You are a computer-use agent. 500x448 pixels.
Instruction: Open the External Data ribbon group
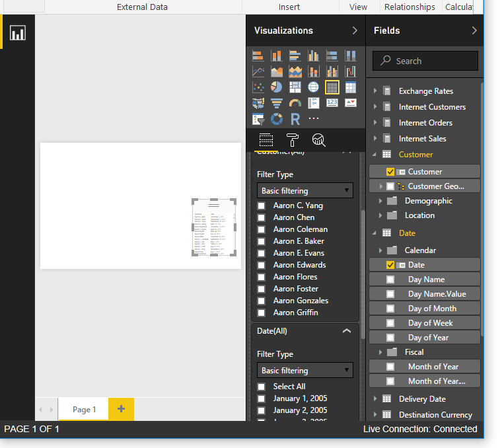(142, 7)
